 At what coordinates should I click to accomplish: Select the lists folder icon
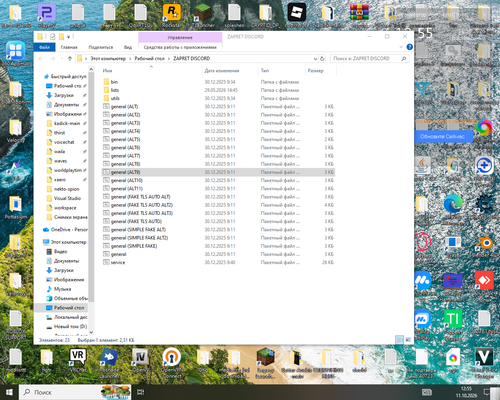(x=106, y=90)
